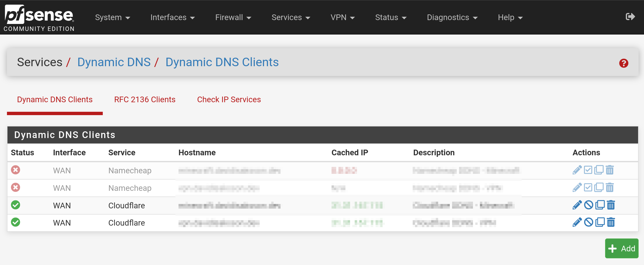Click Cloudflare service text in last row
This screenshot has height=265, width=644.
pos(126,223)
